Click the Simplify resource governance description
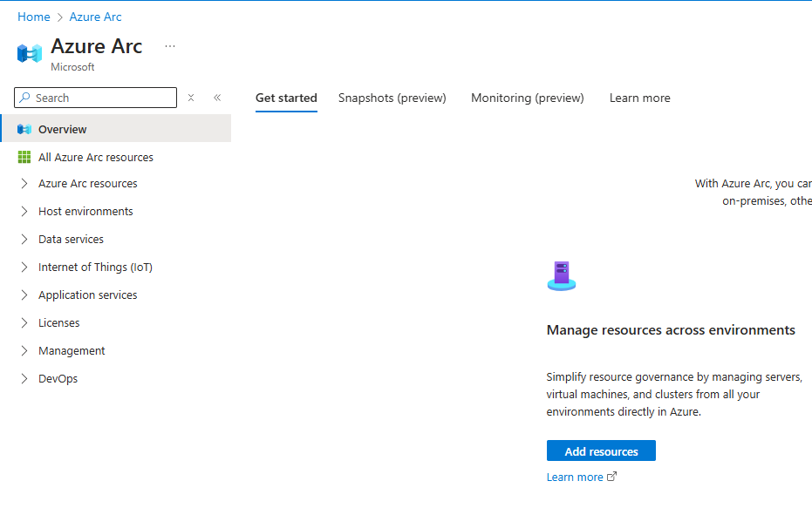812x508 pixels. (x=674, y=394)
